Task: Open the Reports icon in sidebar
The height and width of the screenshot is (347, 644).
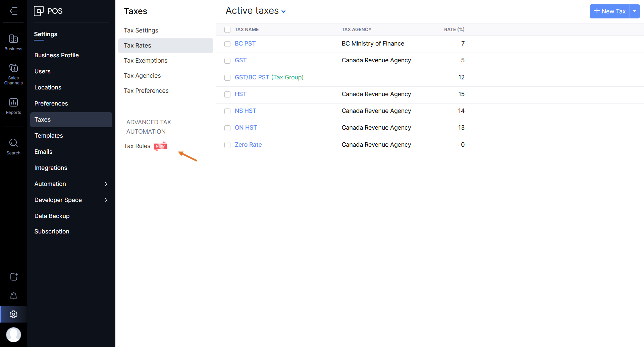Action: 13,106
